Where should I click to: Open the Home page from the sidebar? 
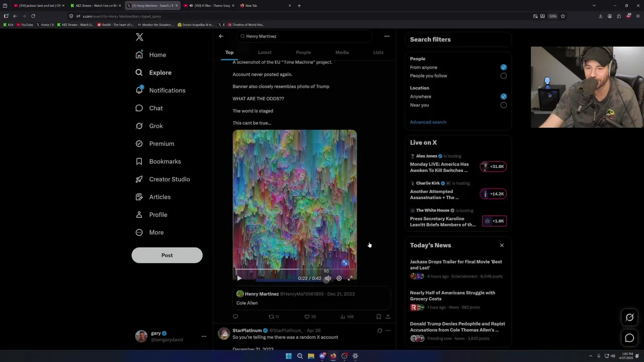151,55
